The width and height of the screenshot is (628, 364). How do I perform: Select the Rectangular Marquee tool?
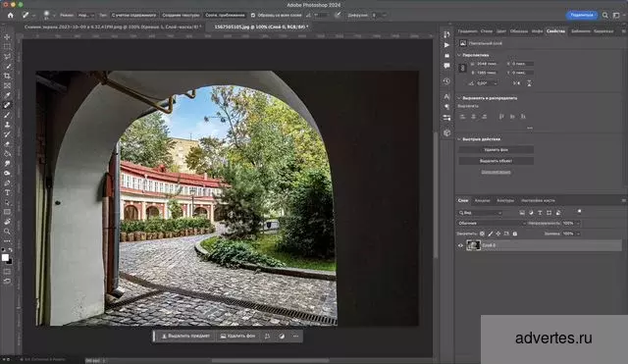click(7, 46)
